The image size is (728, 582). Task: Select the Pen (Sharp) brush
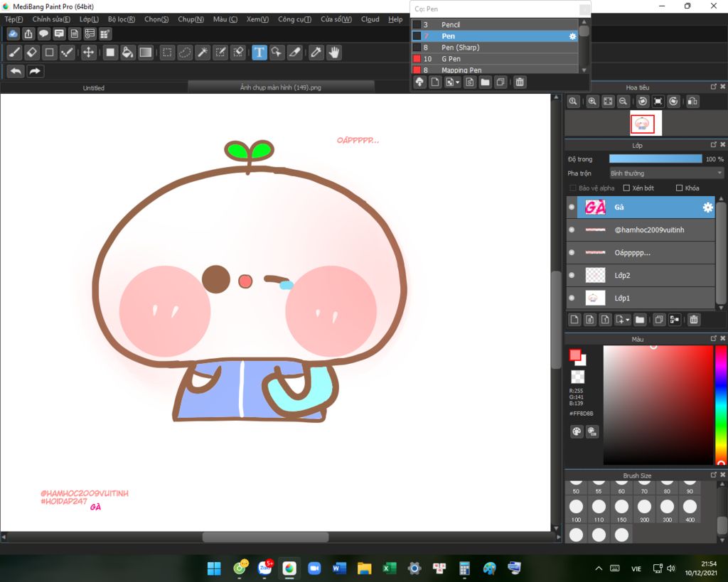pos(495,48)
